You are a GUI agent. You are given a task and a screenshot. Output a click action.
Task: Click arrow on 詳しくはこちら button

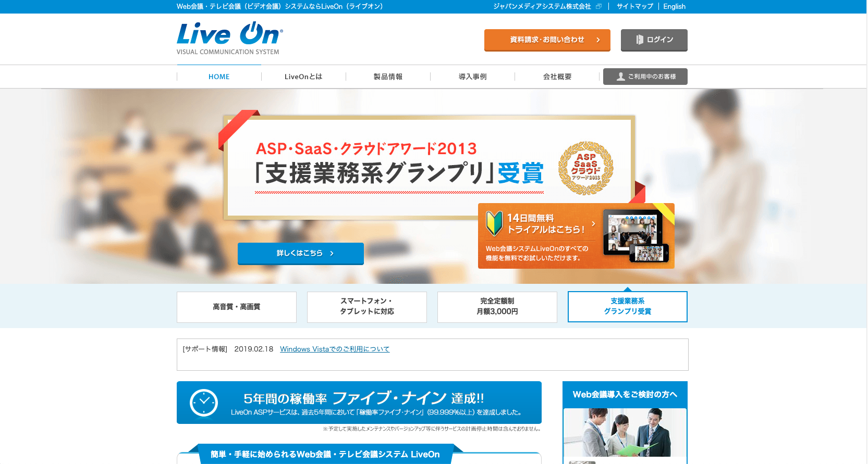click(332, 253)
